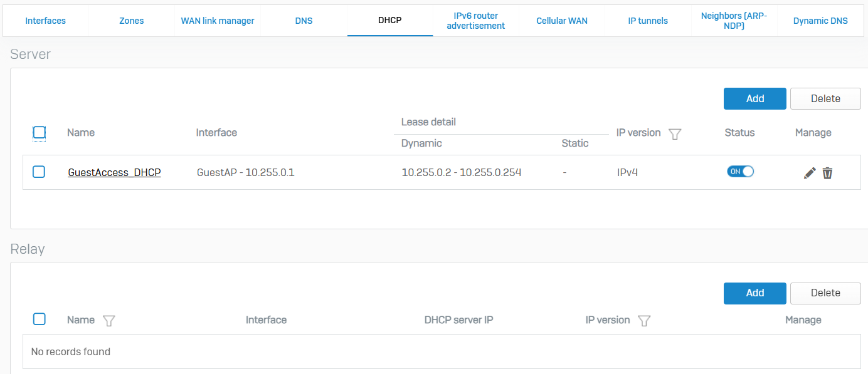Filter the Relay table by IP version
The width and height of the screenshot is (868, 374).
(x=643, y=321)
